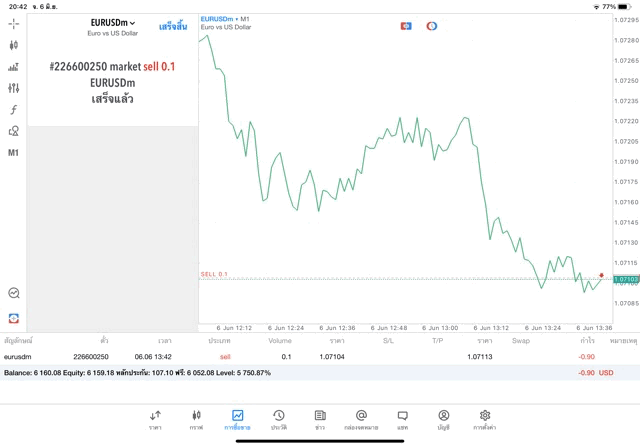Open the accounts (บัญชี) tab
Viewport: 640px width, 447px height.
coord(443,419)
